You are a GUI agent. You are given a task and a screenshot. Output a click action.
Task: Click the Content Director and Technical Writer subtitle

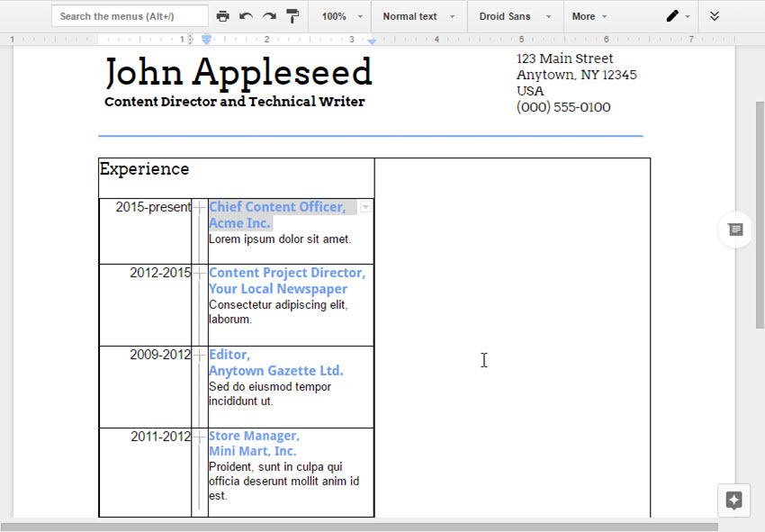coord(234,102)
